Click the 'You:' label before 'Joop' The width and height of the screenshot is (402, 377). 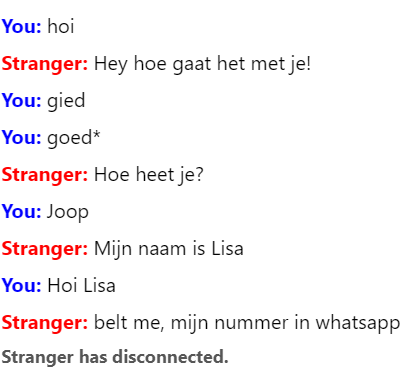click(x=21, y=211)
